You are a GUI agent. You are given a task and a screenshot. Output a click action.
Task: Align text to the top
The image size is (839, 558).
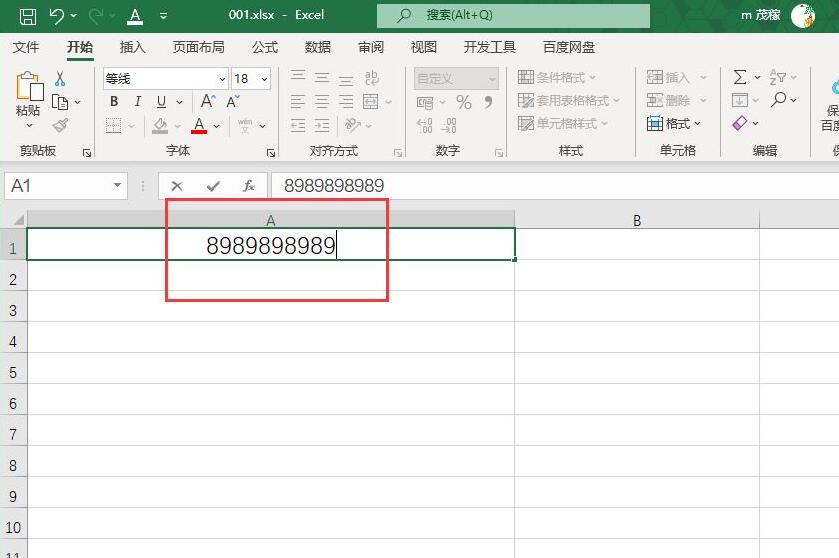[x=298, y=77]
